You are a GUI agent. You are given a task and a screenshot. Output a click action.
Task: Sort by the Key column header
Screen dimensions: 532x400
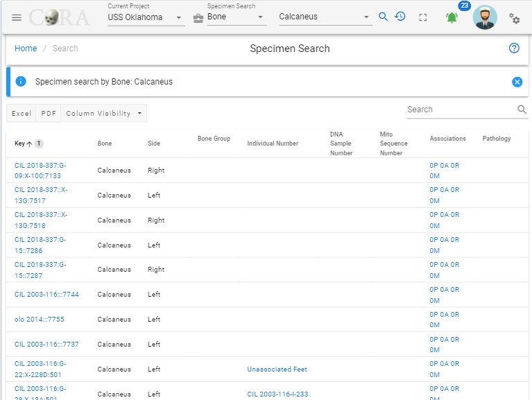tap(19, 144)
